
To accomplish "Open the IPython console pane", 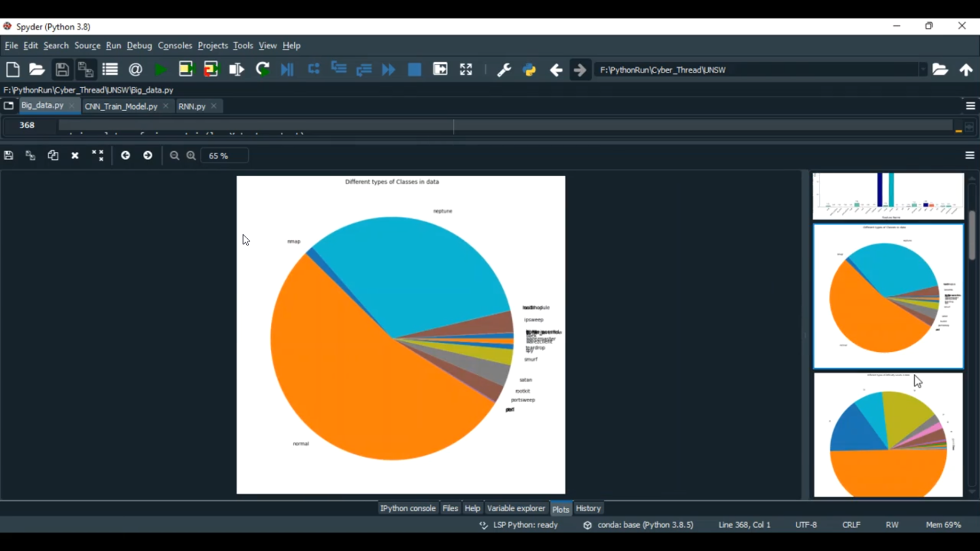I will click(x=408, y=509).
